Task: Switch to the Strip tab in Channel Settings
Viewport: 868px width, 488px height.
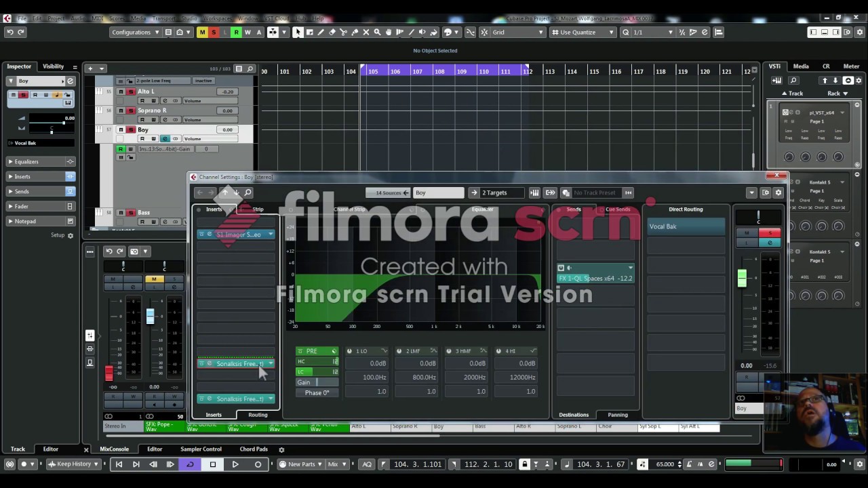Action: 258,209
